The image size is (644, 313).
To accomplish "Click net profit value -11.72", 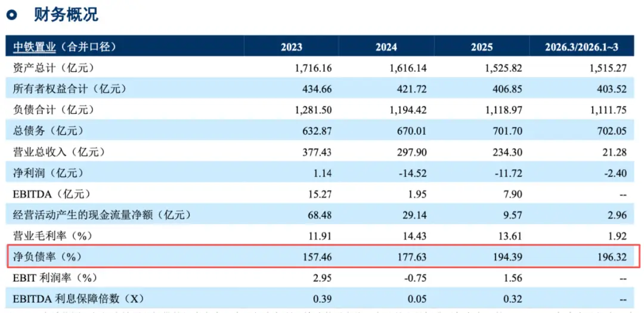I will (509, 173).
